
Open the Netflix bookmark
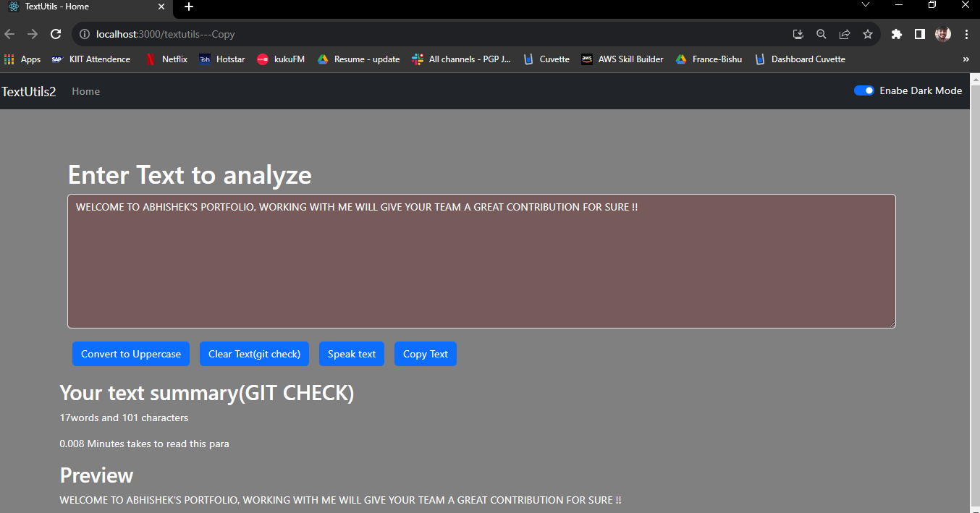(166, 59)
